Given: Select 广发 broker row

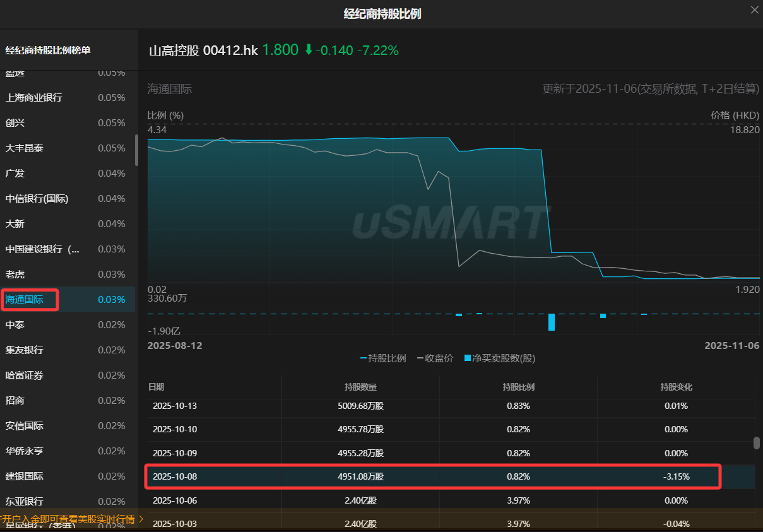Looking at the screenshot, I should coord(68,174).
